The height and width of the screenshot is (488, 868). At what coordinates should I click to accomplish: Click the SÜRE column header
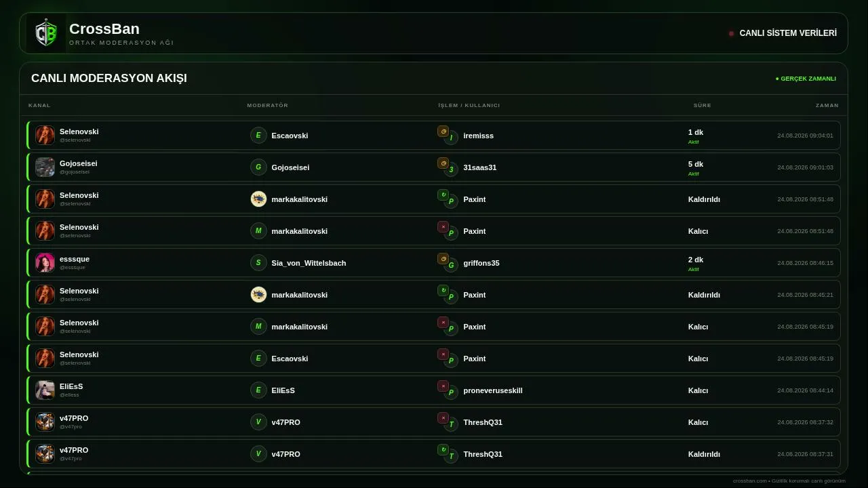tap(703, 105)
